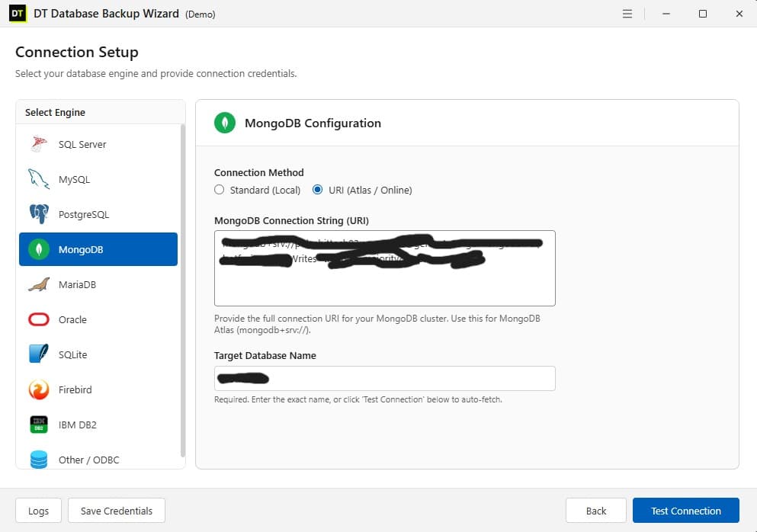Choose IBM DB2 engine label
This screenshot has width=757, height=532.
click(x=77, y=425)
